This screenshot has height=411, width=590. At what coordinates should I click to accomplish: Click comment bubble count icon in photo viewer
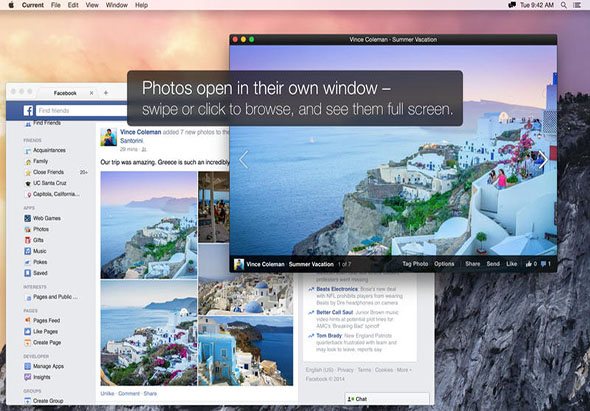pyautogui.click(x=544, y=264)
